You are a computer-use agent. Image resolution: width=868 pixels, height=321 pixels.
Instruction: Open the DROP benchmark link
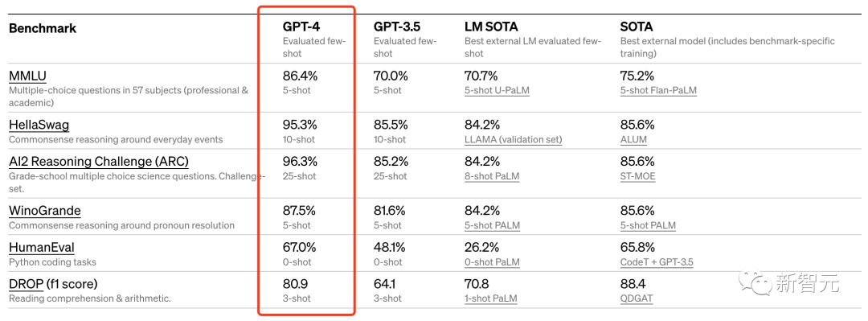coord(26,284)
